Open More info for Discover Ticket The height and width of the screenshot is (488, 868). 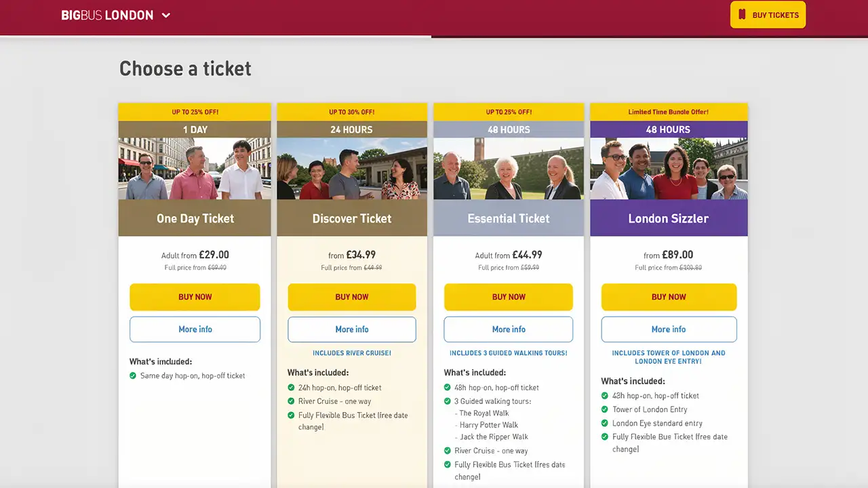[352, 329]
